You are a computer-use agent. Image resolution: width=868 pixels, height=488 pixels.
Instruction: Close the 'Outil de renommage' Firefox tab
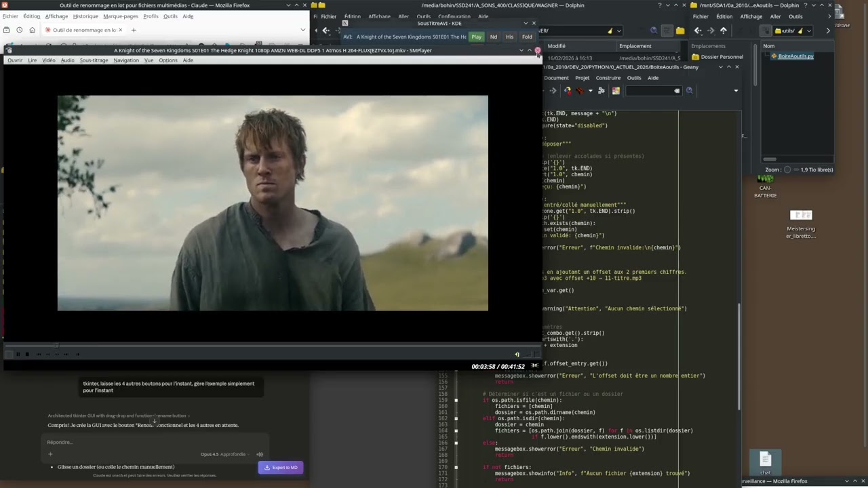tap(120, 30)
